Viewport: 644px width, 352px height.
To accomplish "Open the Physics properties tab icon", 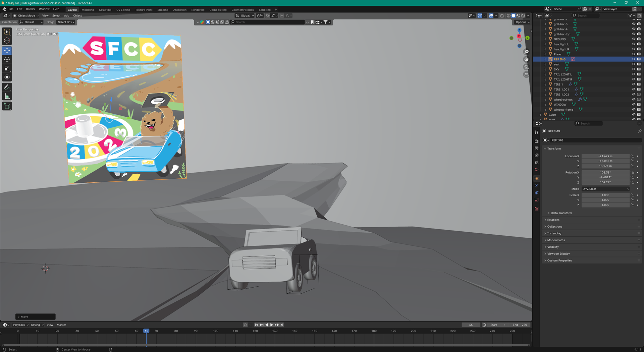I will (x=536, y=185).
